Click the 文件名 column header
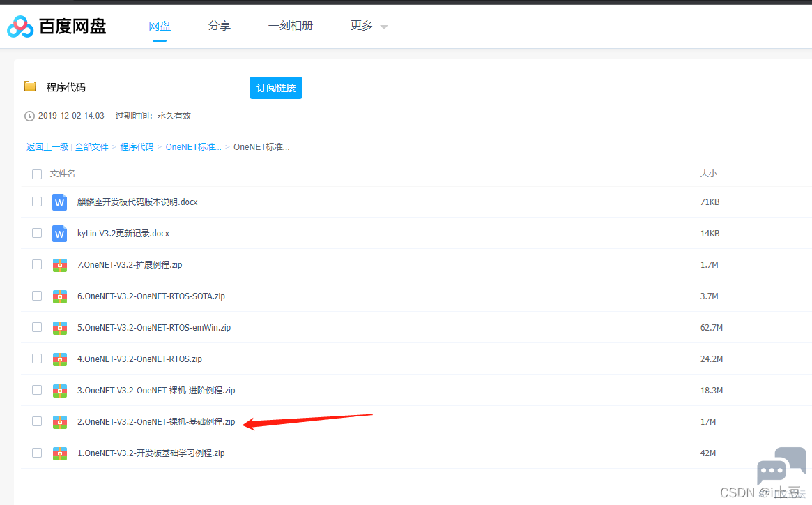 63,174
